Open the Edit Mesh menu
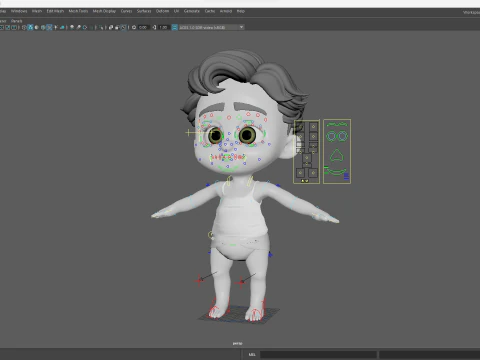Viewport: 480px width, 360px height. pos(55,11)
